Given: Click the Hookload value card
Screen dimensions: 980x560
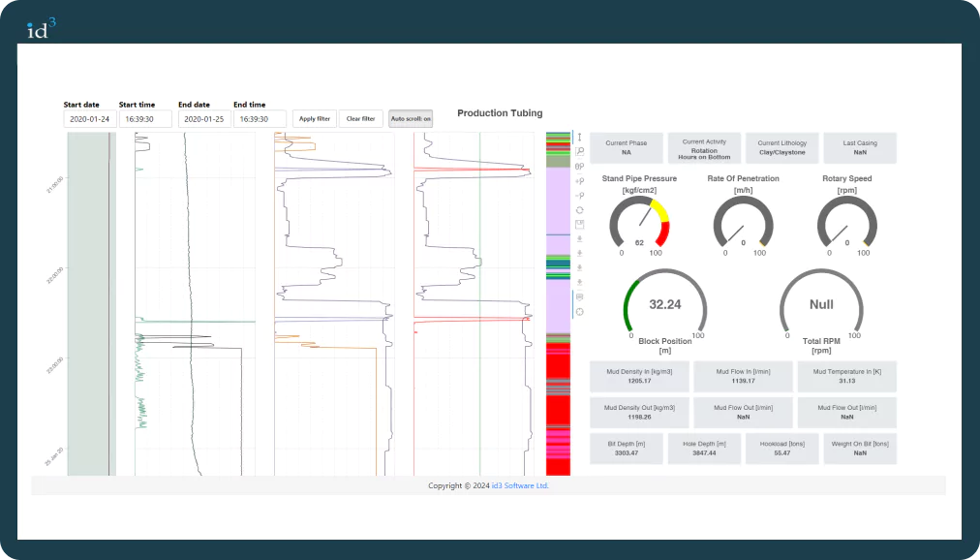Looking at the screenshot, I should point(781,449).
